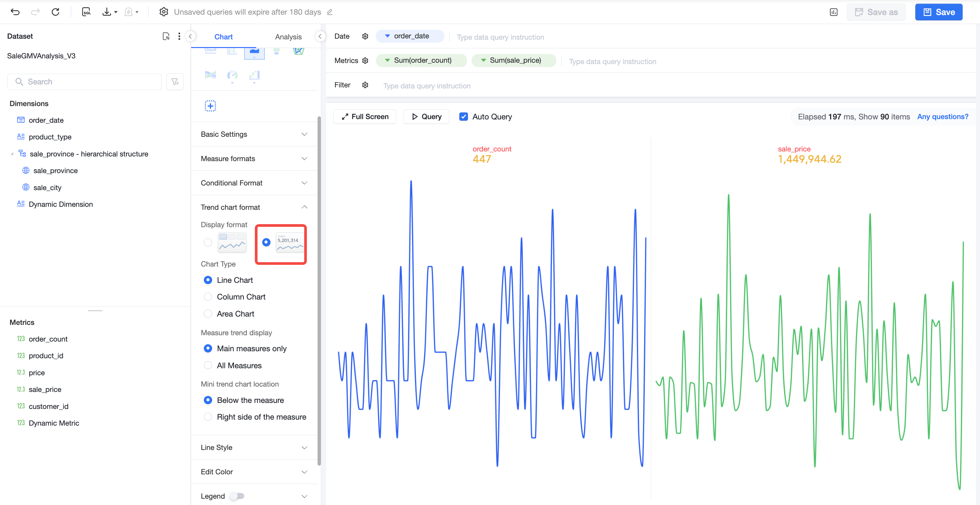Click the refresh icon in toolbar
980x505 pixels.
point(56,12)
